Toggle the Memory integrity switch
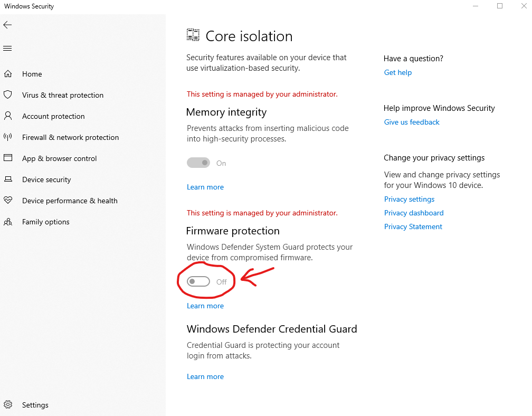 tap(198, 163)
